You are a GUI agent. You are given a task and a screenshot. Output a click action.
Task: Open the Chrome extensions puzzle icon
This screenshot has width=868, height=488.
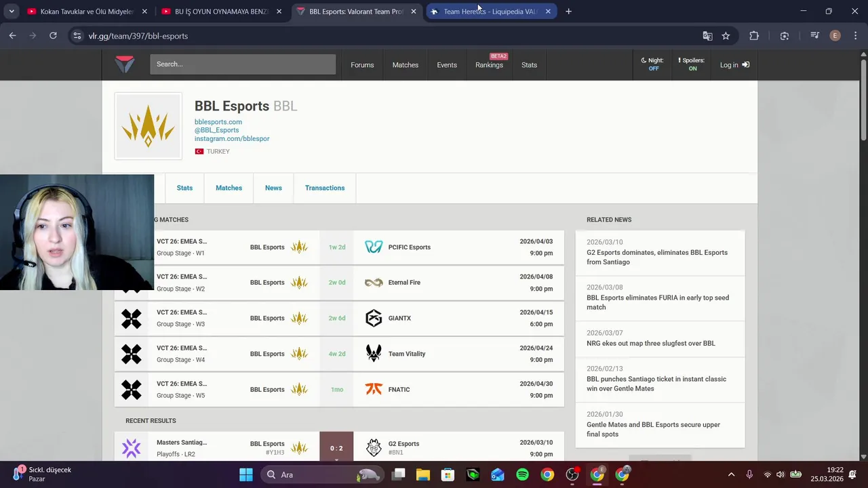(x=754, y=36)
